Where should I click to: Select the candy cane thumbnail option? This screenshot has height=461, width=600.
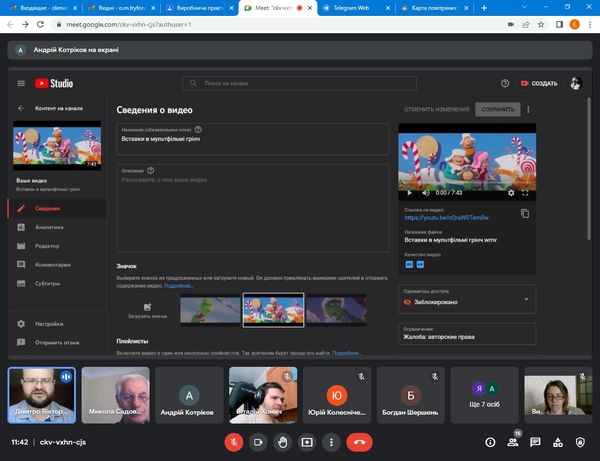point(273,310)
